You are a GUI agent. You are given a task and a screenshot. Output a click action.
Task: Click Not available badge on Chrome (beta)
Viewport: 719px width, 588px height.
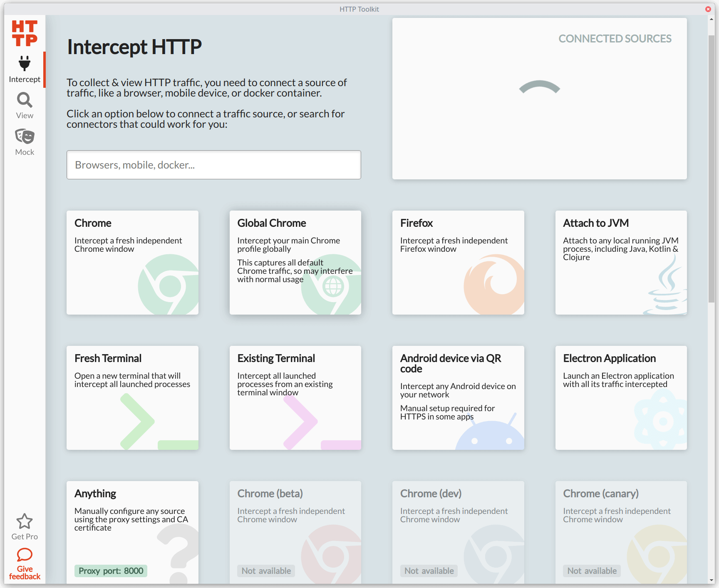click(266, 571)
